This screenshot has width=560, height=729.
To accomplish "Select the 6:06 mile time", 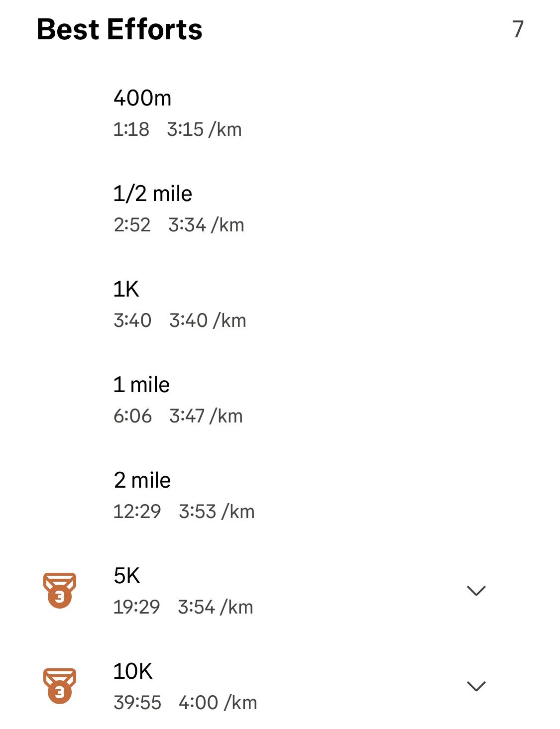I will tap(132, 416).
